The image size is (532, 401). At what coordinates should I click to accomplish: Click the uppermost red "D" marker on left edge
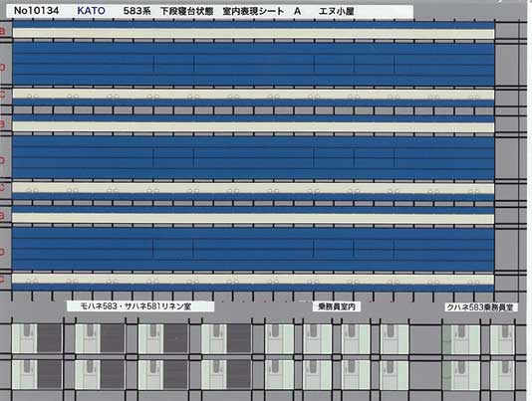point(2,68)
